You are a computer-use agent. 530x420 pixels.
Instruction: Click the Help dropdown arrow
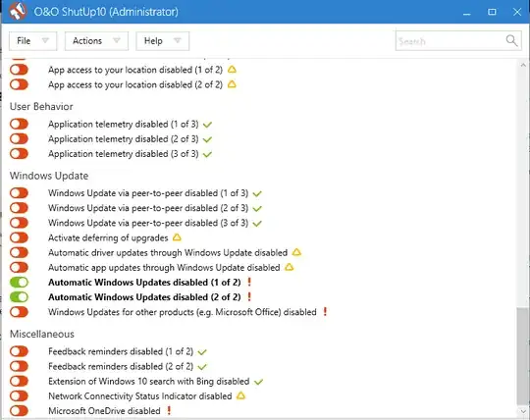click(178, 40)
